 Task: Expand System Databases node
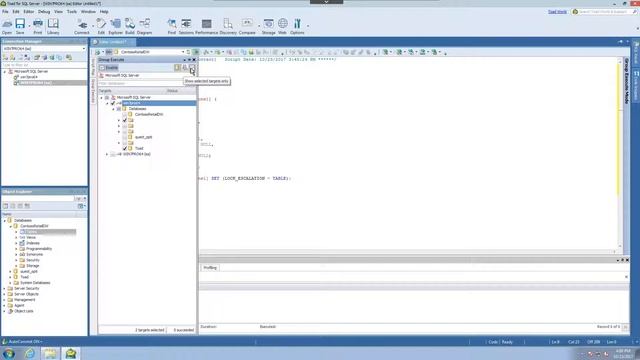point(11,283)
